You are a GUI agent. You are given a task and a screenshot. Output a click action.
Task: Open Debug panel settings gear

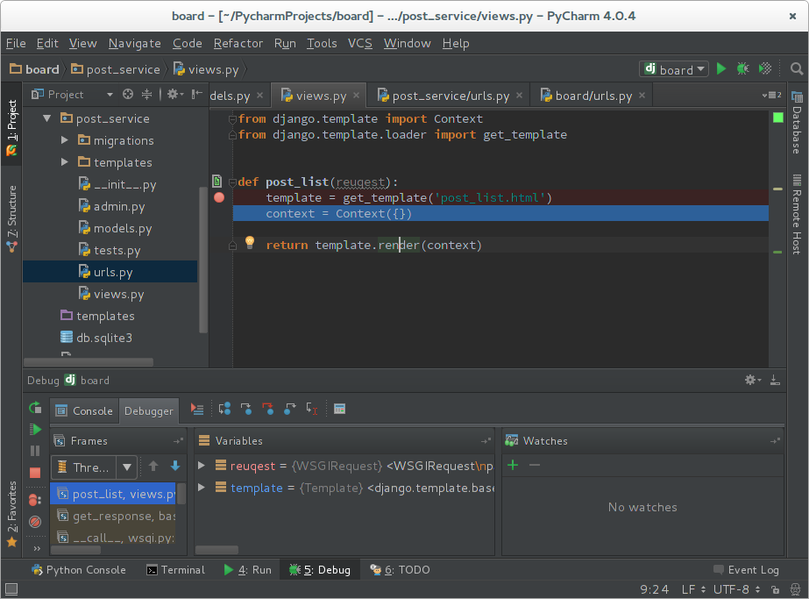(752, 380)
